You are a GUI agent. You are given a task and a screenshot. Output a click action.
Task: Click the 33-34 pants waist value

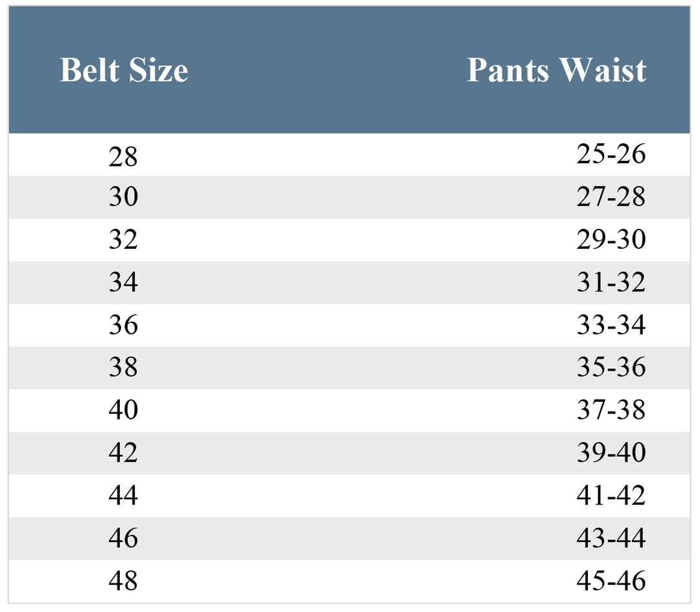point(611,325)
